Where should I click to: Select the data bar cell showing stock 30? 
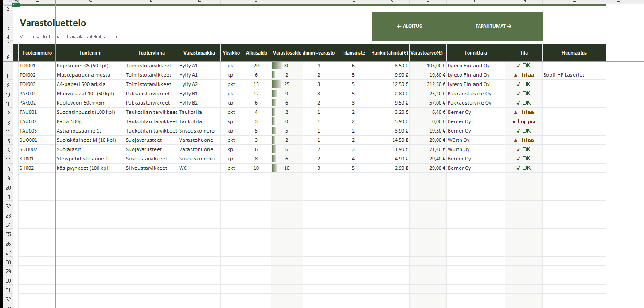[286, 66]
